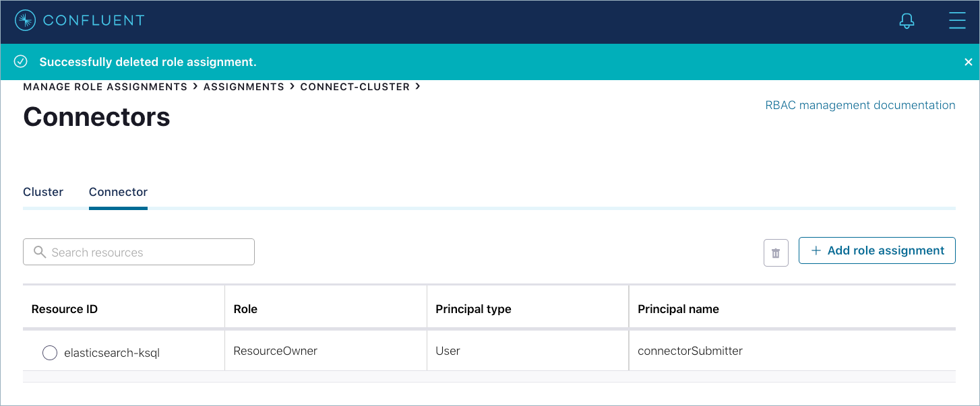This screenshot has height=406, width=980.
Task: Select the elasticsearch-ksql radio button
Action: pos(50,353)
